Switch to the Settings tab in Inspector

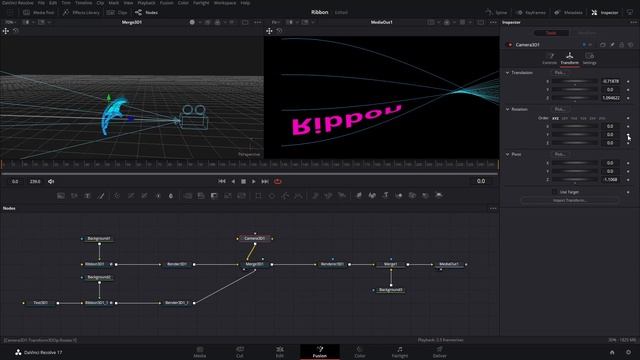[589, 59]
